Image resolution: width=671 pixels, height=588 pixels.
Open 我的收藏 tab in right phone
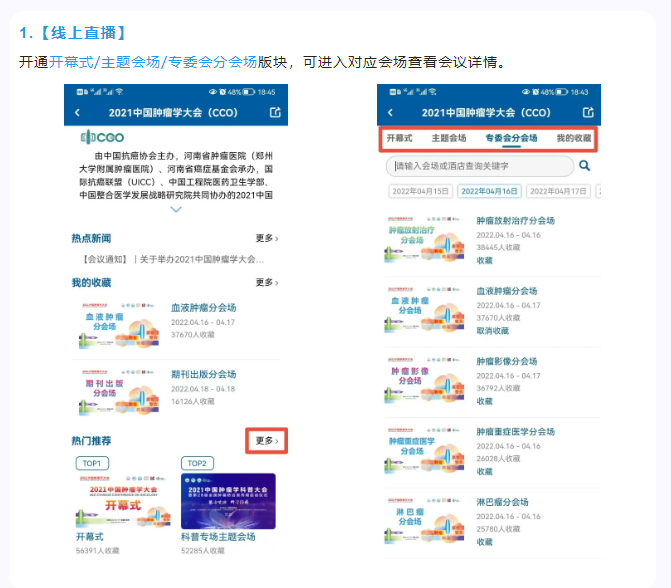(x=574, y=138)
